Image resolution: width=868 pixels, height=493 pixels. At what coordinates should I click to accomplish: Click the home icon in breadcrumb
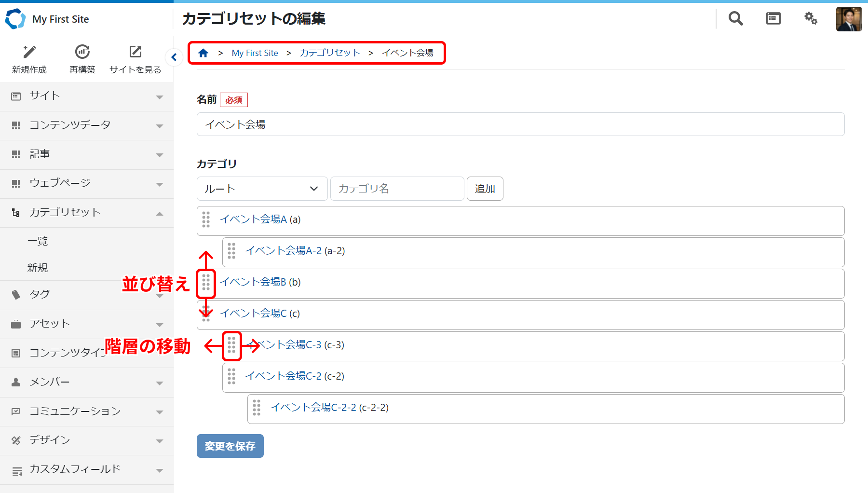click(x=203, y=53)
